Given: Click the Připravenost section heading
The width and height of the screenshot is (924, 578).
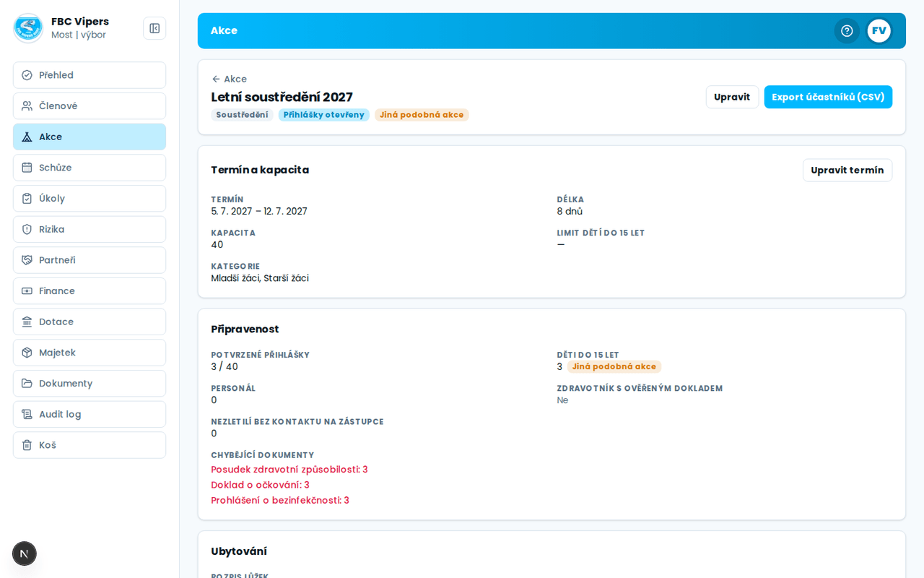Looking at the screenshot, I should [x=245, y=329].
